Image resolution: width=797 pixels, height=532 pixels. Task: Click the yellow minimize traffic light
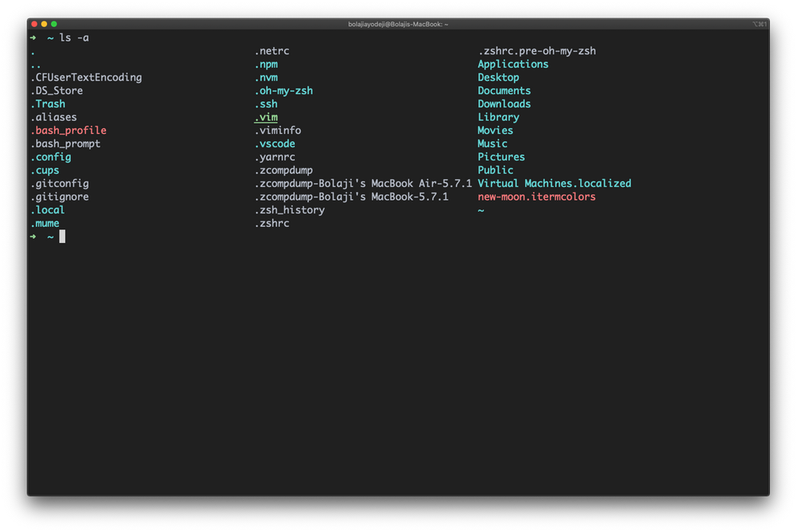(x=44, y=24)
